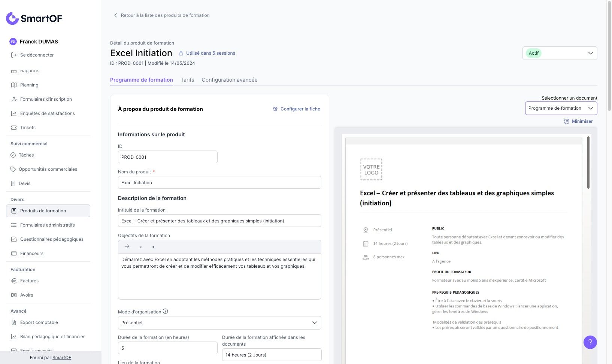Image resolution: width=612 pixels, height=364 pixels.
Task: Click the 'Description de la formation' heading
Action: [x=152, y=198]
